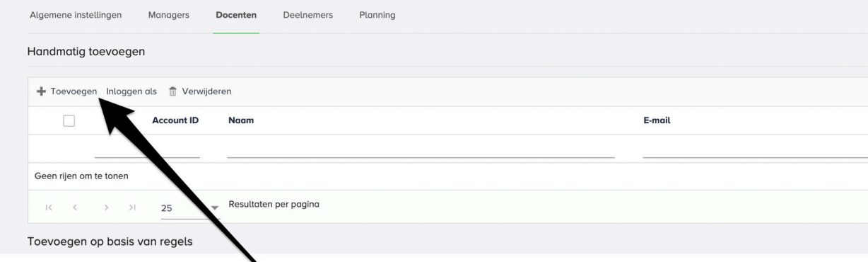Jump to last page arrow icon

[x=131, y=207]
